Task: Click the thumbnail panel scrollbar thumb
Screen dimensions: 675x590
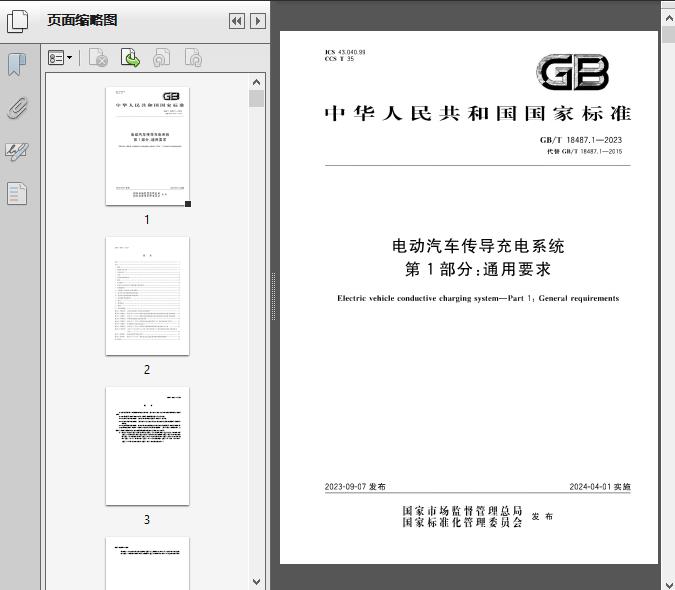Action: tap(257, 99)
